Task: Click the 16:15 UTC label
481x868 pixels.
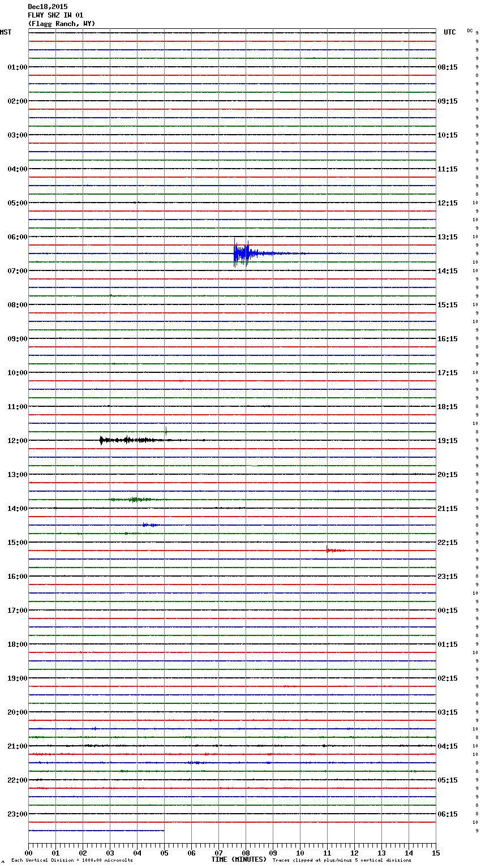Action: 448,339
